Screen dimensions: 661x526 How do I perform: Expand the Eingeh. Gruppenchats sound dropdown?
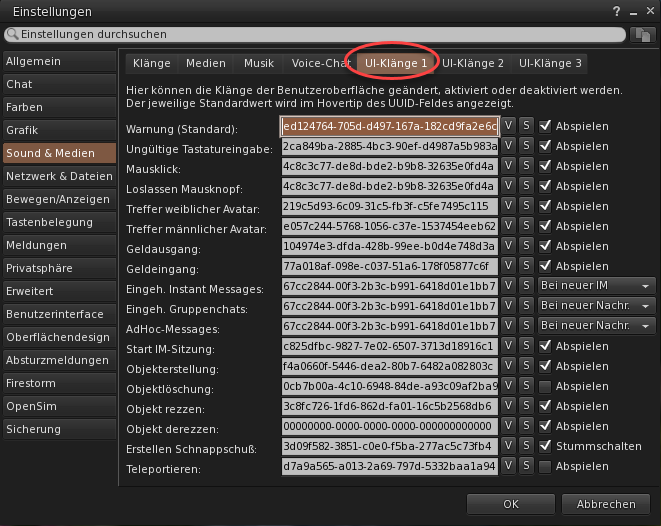click(597, 306)
